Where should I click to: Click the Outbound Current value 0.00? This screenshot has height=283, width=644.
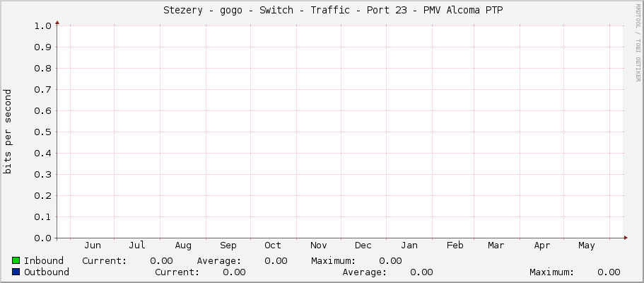pos(234,272)
